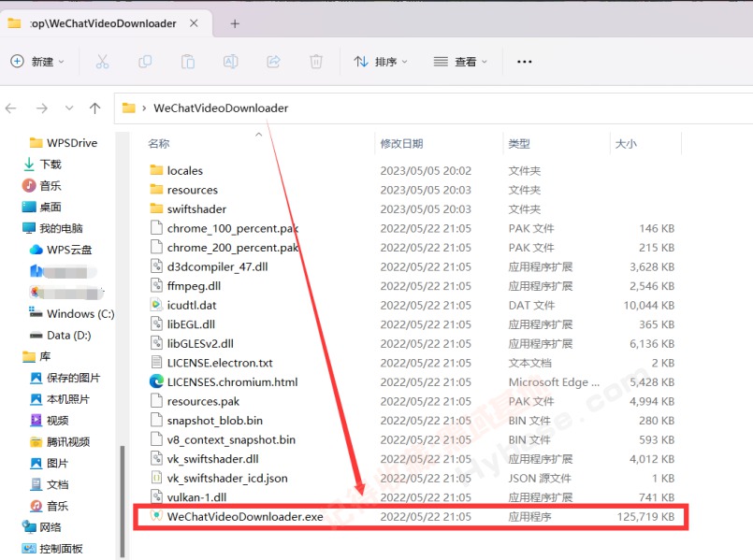Add a new explorer tab

click(235, 23)
